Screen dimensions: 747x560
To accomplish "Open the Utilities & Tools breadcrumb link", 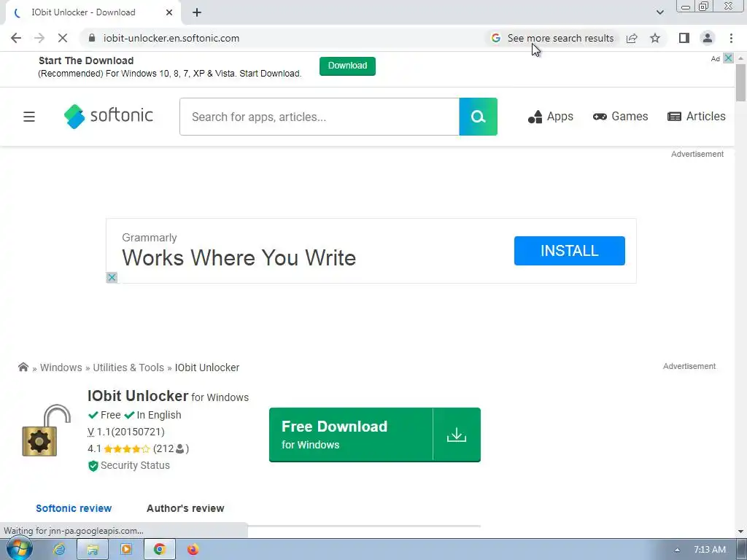I will click(x=128, y=367).
